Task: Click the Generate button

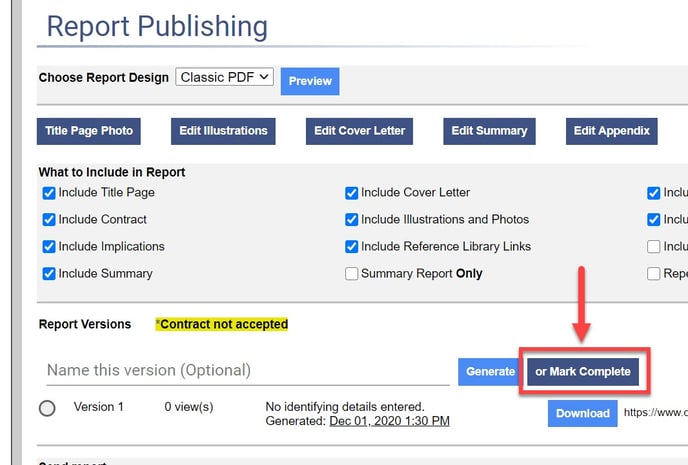Action: tap(490, 371)
